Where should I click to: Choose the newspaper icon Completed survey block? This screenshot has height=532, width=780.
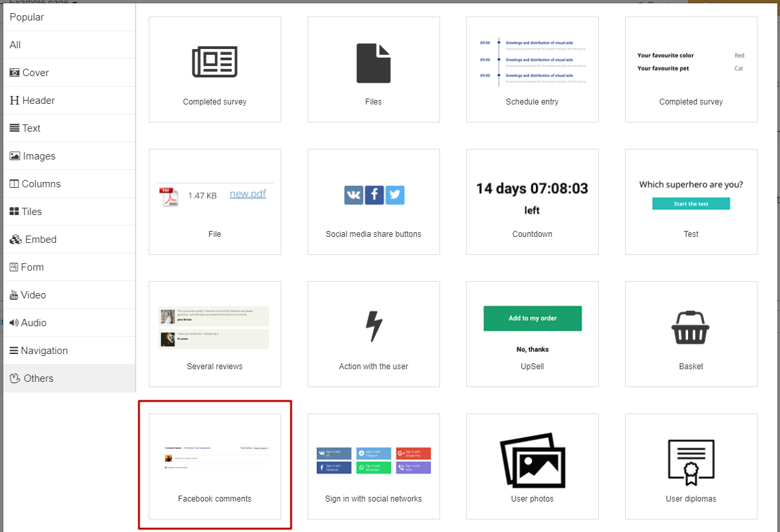[x=215, y=69]
